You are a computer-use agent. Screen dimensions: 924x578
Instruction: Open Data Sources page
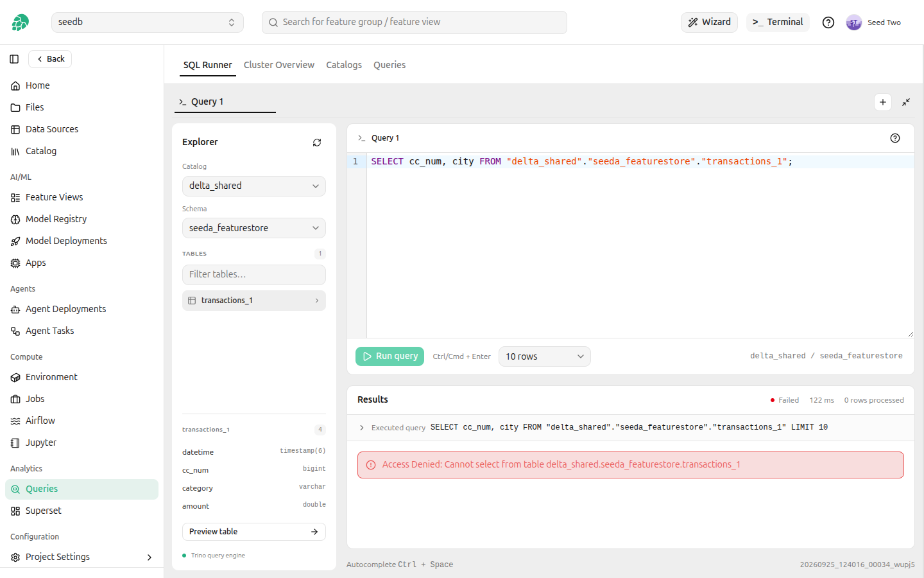tap(82, 129)
